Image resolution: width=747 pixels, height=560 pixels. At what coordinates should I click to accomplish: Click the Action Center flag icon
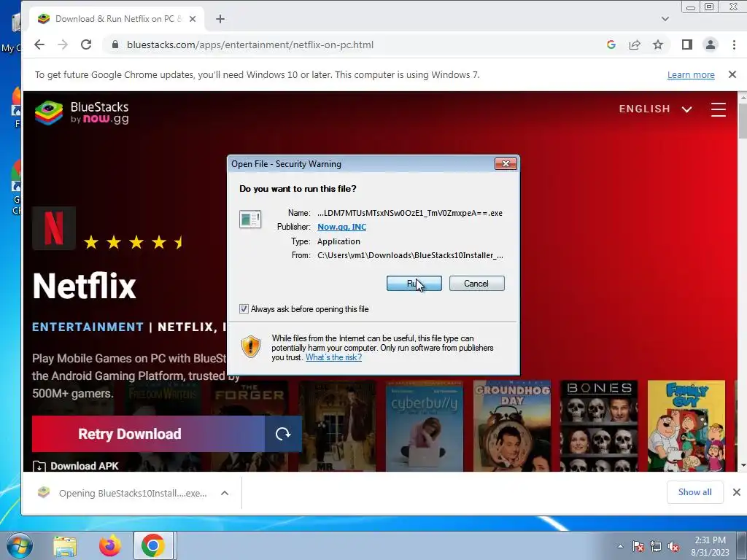[638, 547]
